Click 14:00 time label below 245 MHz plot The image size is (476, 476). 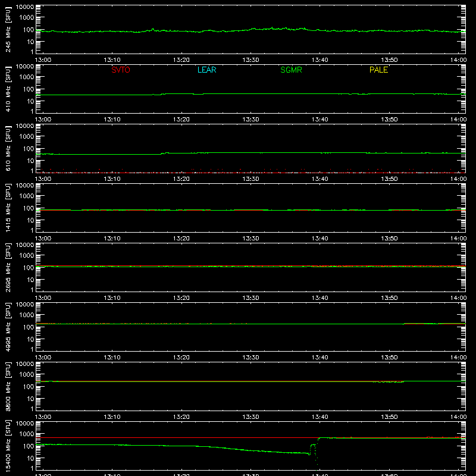pos(458,60)
